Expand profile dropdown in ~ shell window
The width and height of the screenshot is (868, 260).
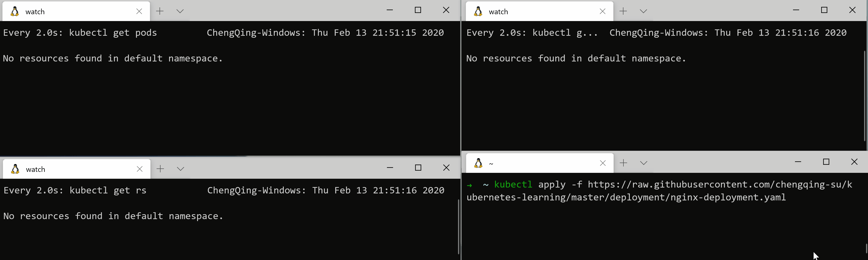[x=644, y=163]
